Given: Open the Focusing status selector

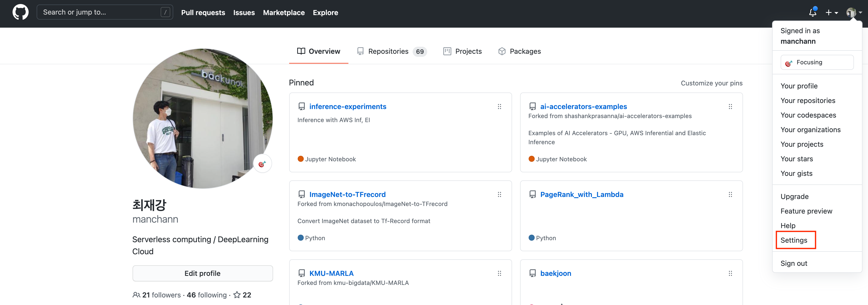Looking at the screenshot, I should [x=817, y=62].
